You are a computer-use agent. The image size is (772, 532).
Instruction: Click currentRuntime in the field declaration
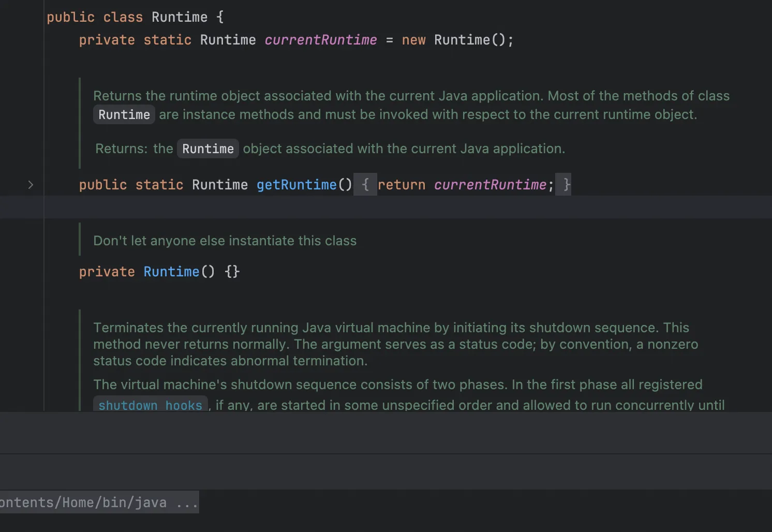320,40
